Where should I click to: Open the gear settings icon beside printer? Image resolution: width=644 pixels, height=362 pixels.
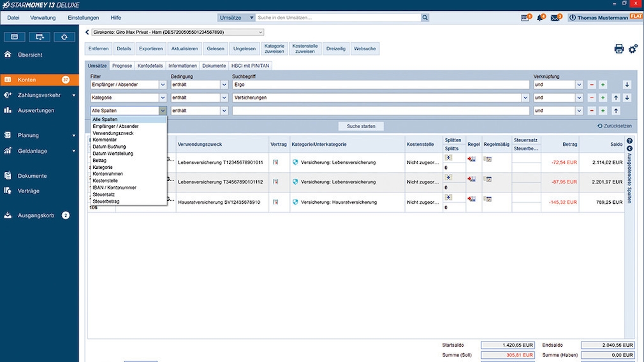[x=633, y=49]
